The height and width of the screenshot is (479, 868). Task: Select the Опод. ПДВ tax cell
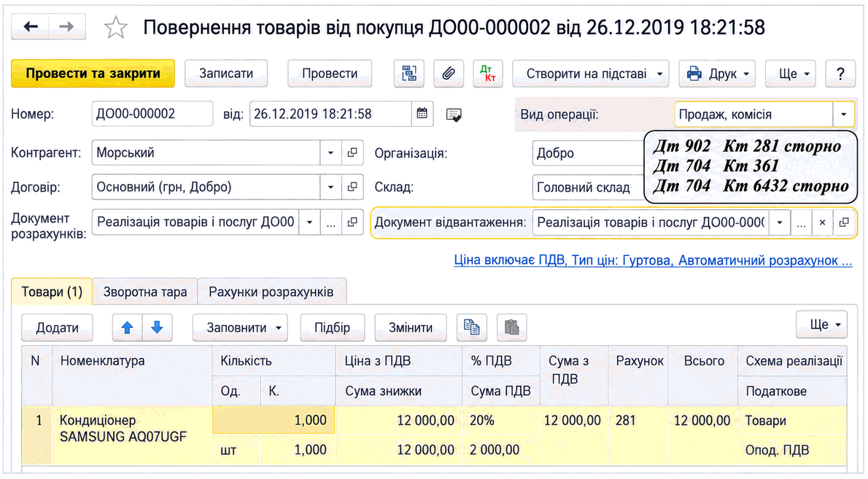pyautogui.click(x=792, y=450)
